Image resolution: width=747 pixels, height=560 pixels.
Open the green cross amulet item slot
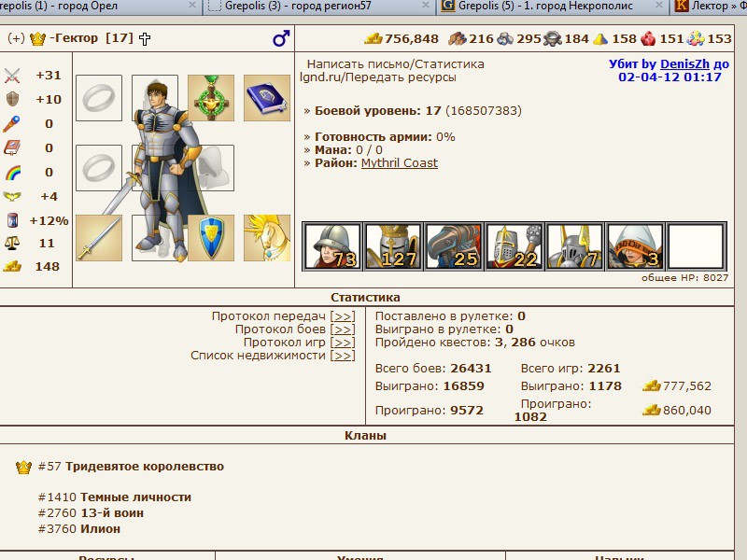click(x=211, y=98)
